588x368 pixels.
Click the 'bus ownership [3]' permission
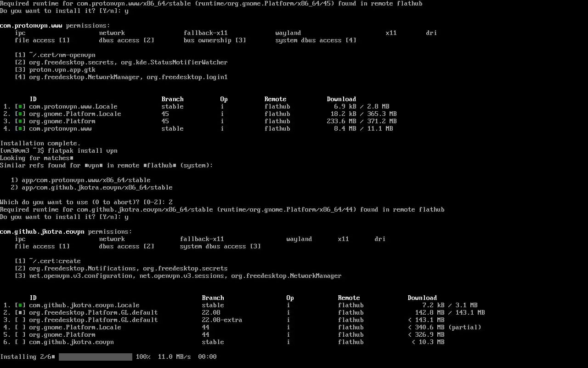[x=215, y=40]
